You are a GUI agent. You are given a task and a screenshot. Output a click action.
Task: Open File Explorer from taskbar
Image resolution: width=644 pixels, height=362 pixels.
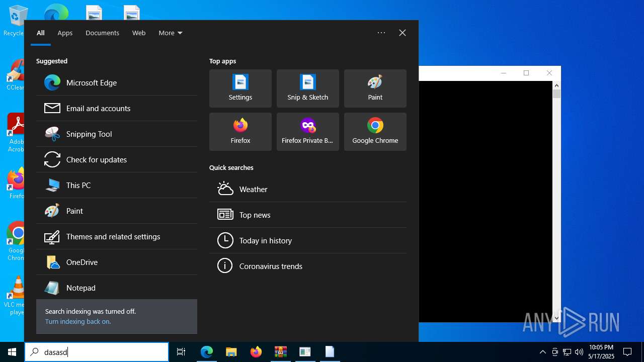click(x=231, y=352)
